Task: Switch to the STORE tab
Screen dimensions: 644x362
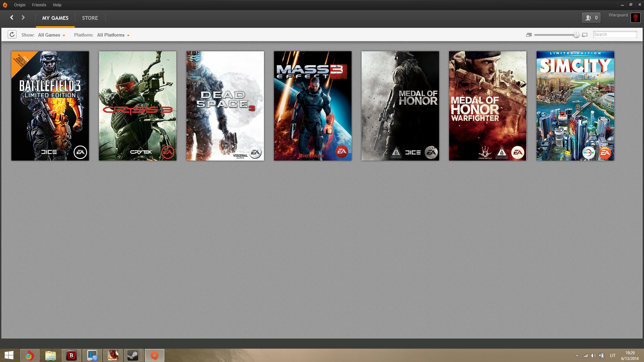Action: pyautogui.click(x=90, y=18)
